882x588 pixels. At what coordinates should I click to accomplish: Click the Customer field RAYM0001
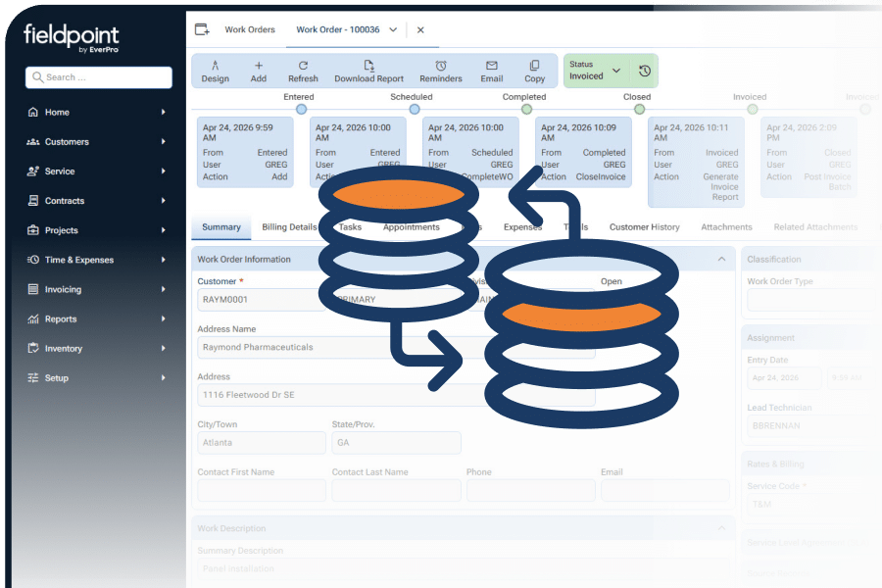tap(261, 299)
